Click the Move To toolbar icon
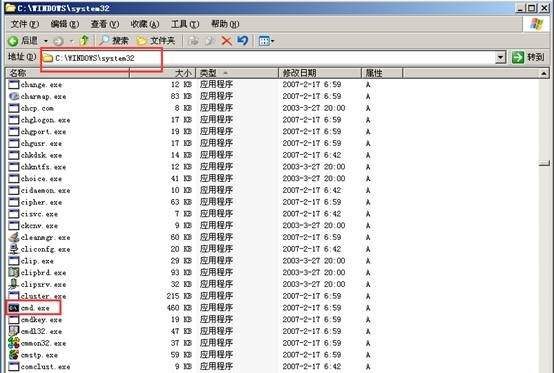Viewport: 554px width, 373px height. [193, 41]
